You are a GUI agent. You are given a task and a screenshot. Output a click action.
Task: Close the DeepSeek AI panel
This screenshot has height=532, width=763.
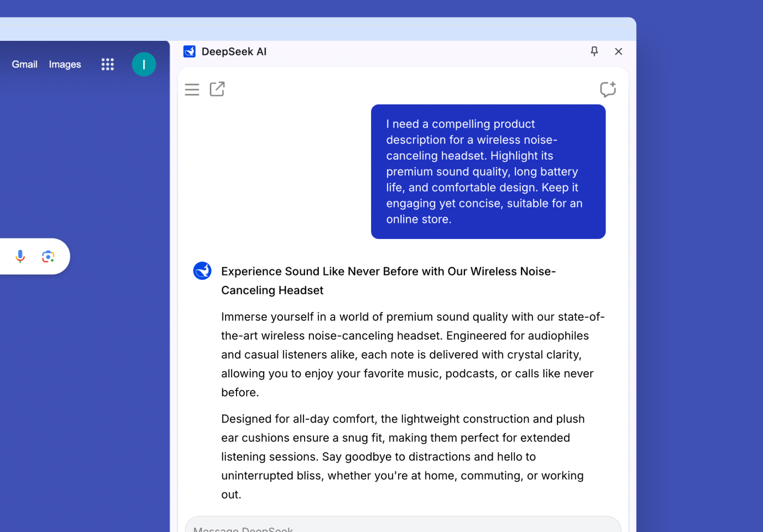pyautogui.click(x=618, y=51)
